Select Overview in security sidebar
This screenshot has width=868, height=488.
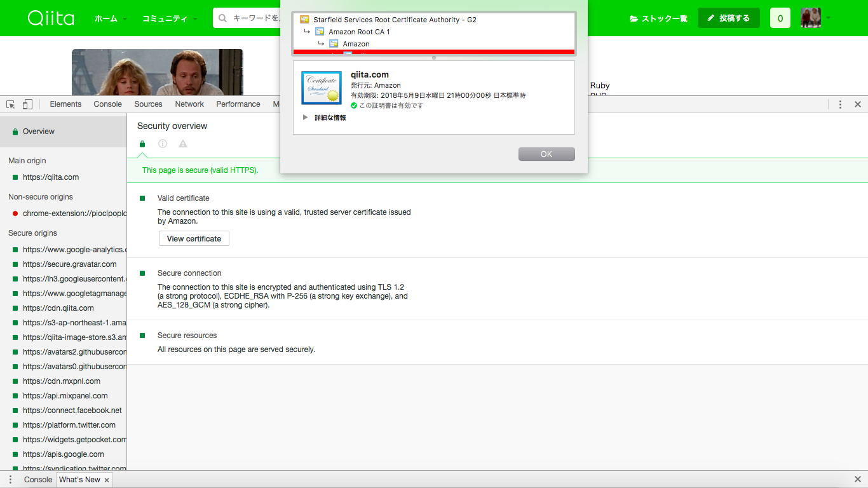click(64, 132)
